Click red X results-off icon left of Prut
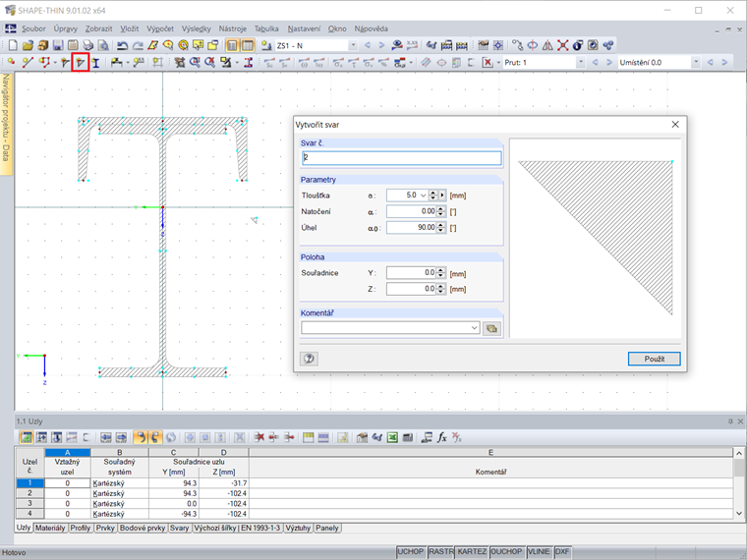This screenshot has width=747, height=560. tap(487, 62)
